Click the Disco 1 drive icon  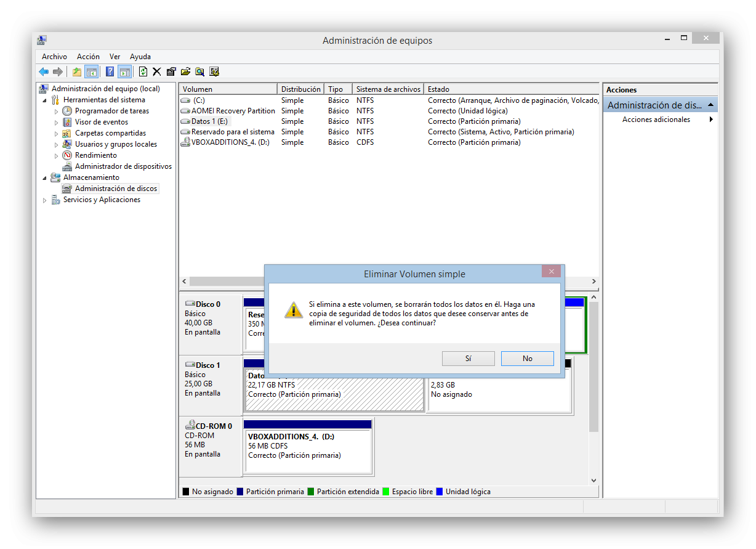[x=190, y=365]
